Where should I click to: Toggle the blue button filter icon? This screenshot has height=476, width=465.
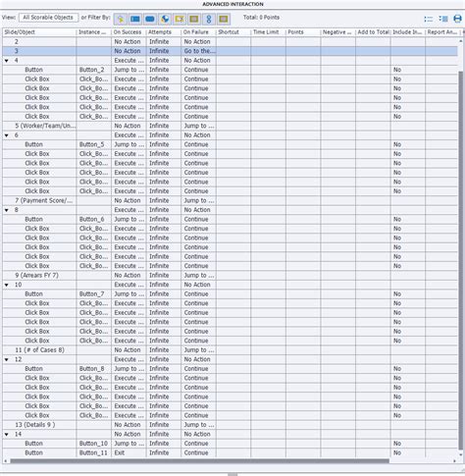[150, 19]
